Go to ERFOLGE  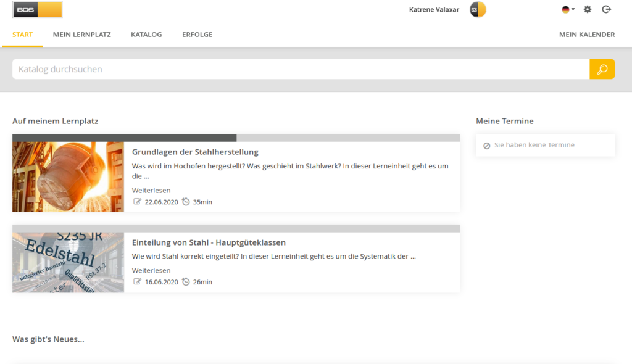point(197,35)
